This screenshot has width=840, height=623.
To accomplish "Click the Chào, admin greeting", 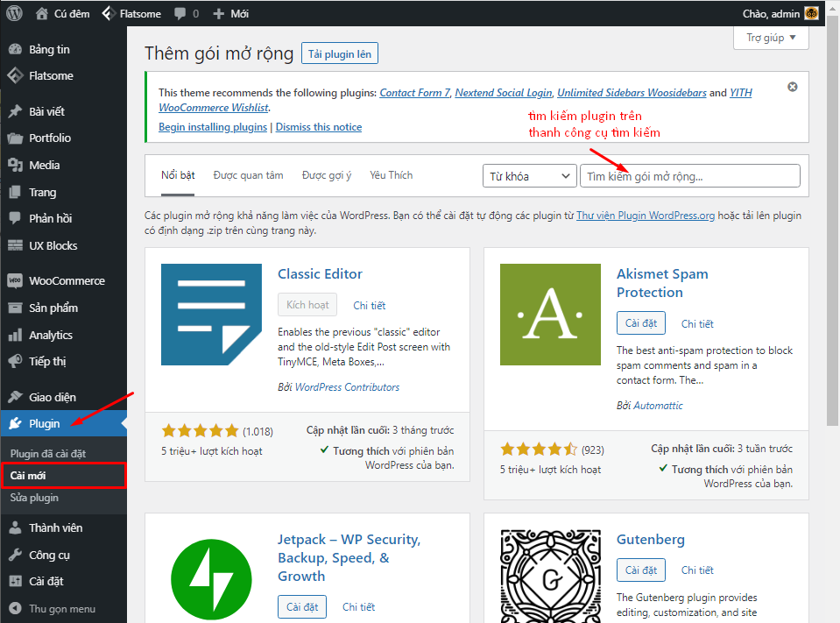I will [x=770, y=14].
